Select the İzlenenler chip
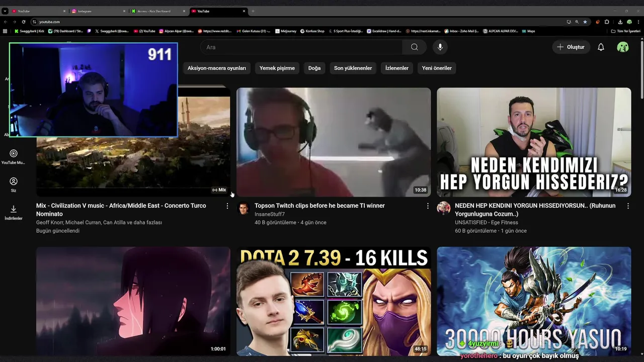 [x=397, y=68]
